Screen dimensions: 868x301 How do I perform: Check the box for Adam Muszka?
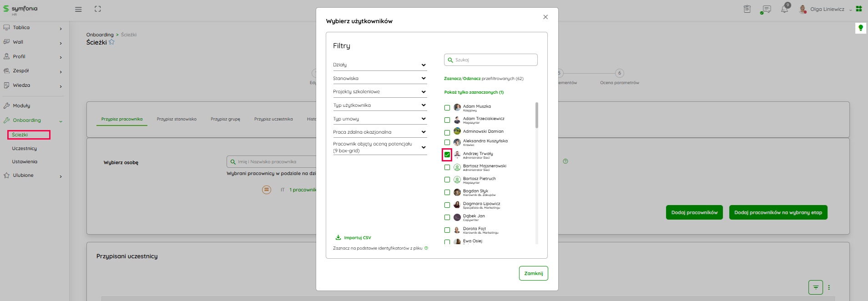(x=447, y=108)
